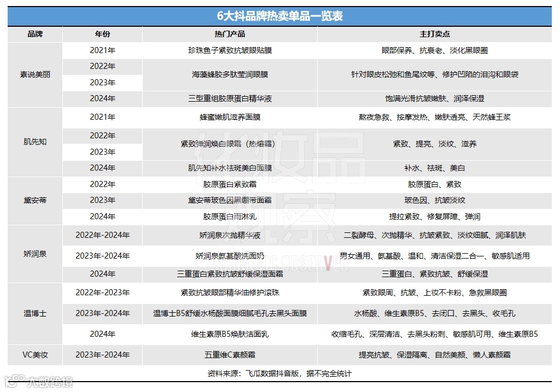Image resolution: width=560 pixels, height=392 pixels.
Task: Click the brand cell VC美妆
Action: click(35, 355)
